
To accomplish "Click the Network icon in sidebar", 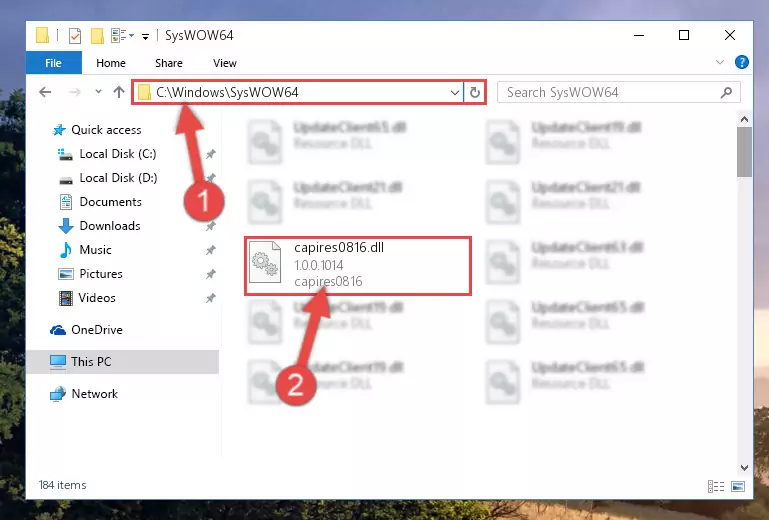I will (58, 394).
